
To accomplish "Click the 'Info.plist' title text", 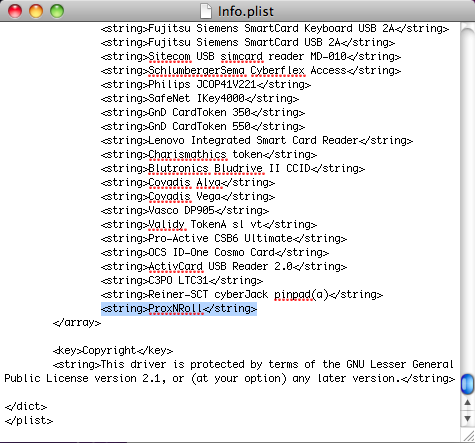I will [x=246, y=11].
